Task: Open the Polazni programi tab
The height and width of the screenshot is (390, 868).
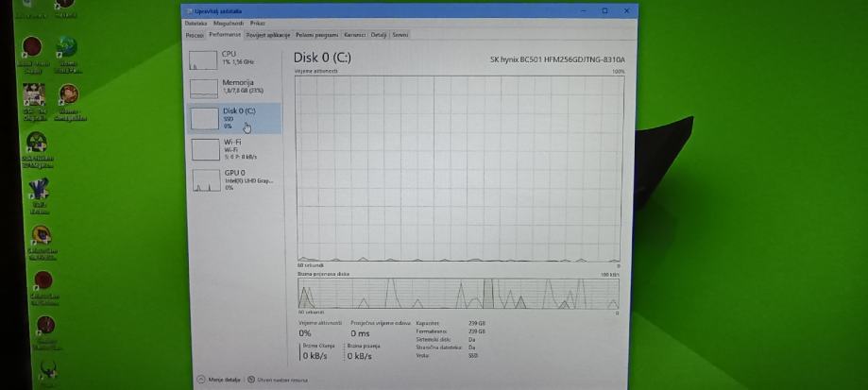Action: 316,35
